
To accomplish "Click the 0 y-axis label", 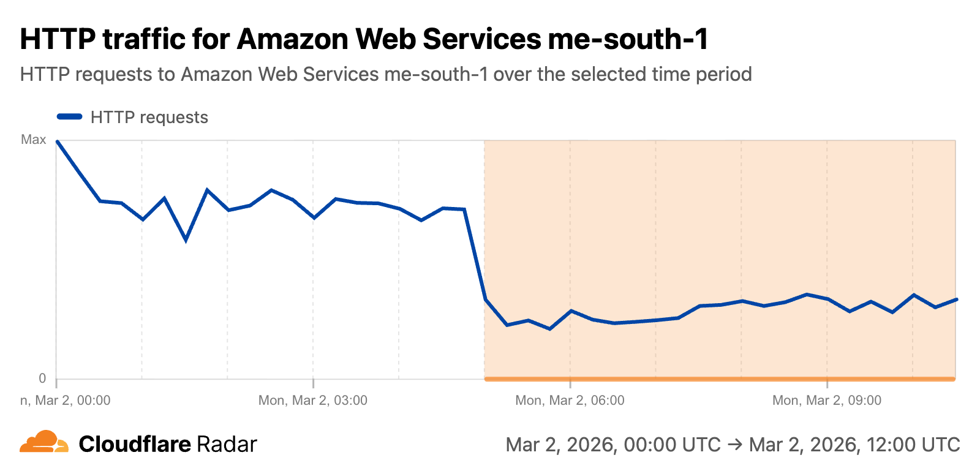I will 42,378.
